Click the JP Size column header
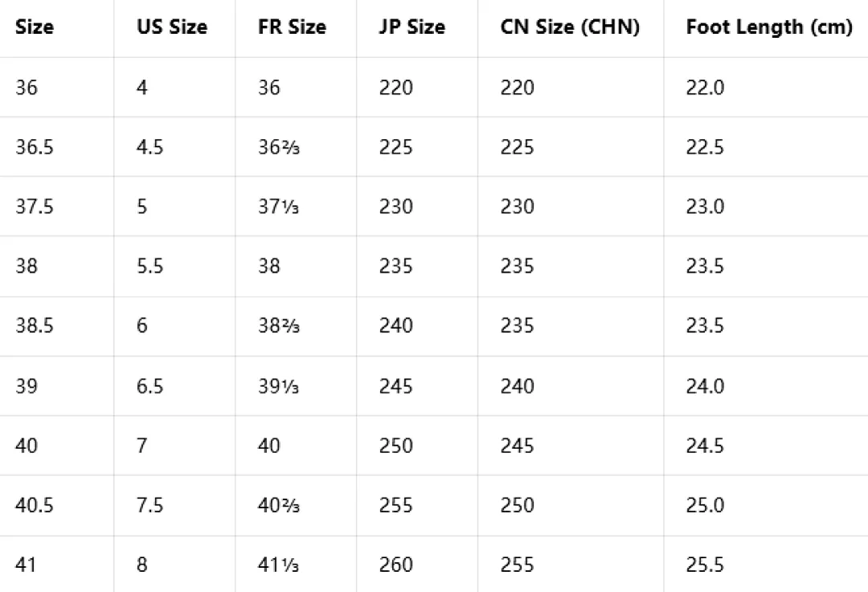The image size is (868, 592). coord(411,27)
